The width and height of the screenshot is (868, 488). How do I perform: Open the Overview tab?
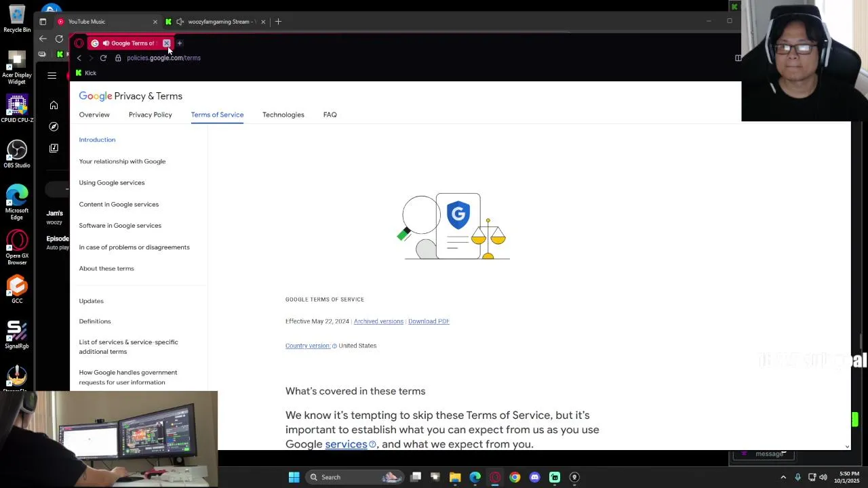click(94, 115)
